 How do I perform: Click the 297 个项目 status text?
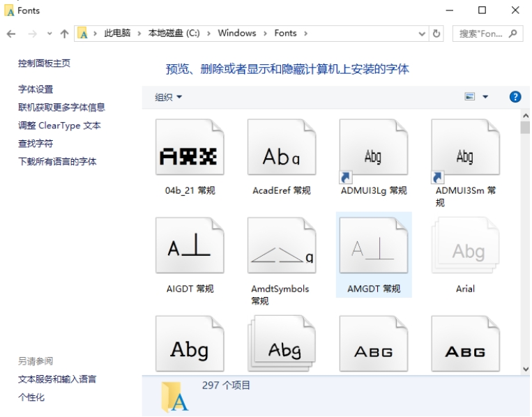point(226,386)
